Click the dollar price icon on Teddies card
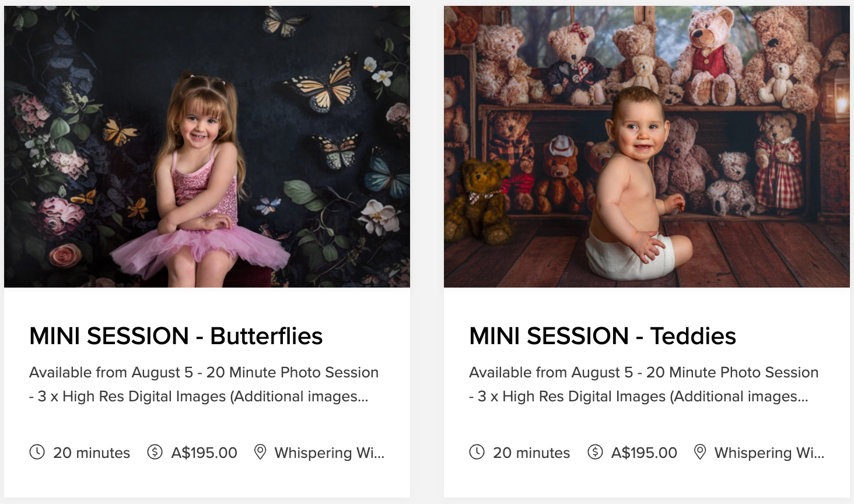This screenshot has width=854, height=504. click(x=595, y=452)
